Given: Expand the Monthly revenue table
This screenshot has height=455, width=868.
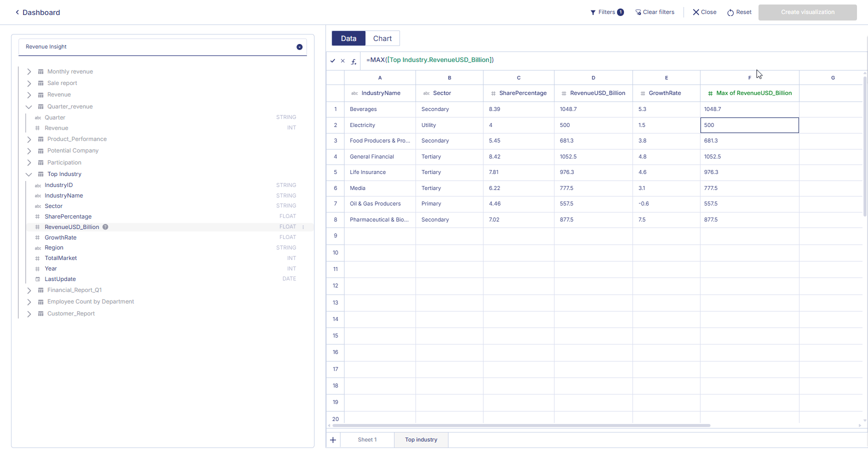Looking at the screenshot, I should pyautogui.click(x=29, y=72).
